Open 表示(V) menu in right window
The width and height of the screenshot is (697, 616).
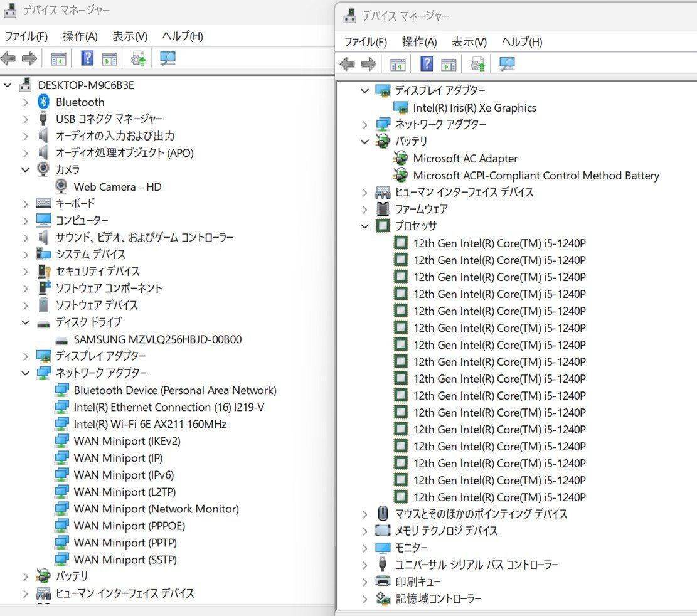click(469, 42)
